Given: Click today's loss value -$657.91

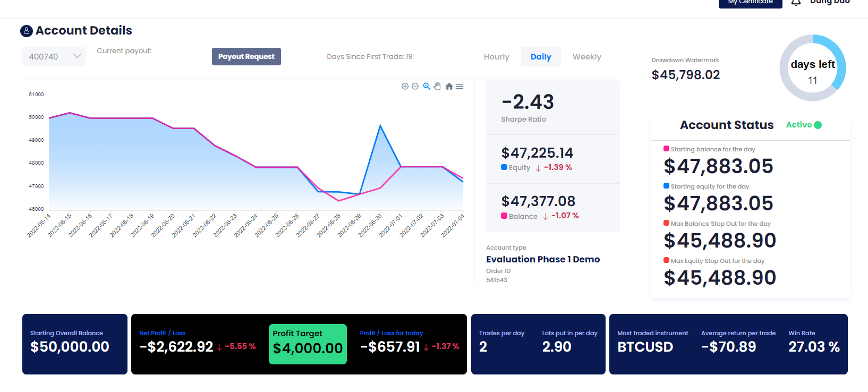Looking at the screenshot, I should [390, 347].
